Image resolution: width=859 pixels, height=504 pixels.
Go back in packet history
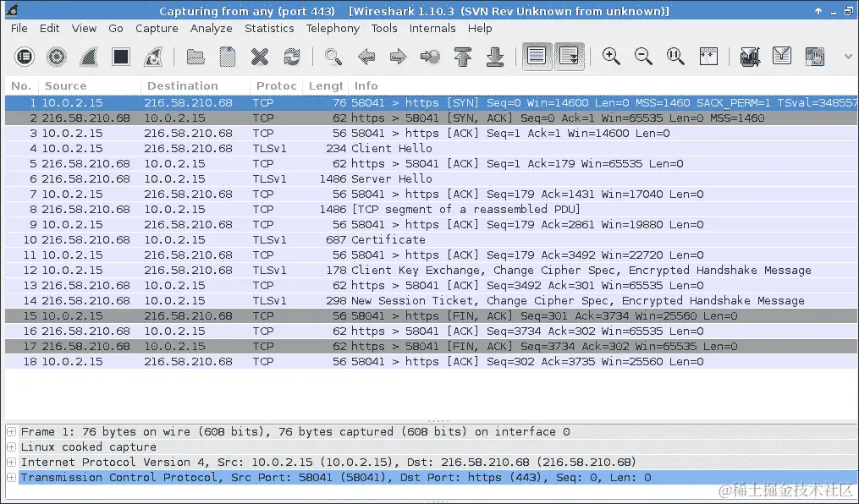pos(366,57)
